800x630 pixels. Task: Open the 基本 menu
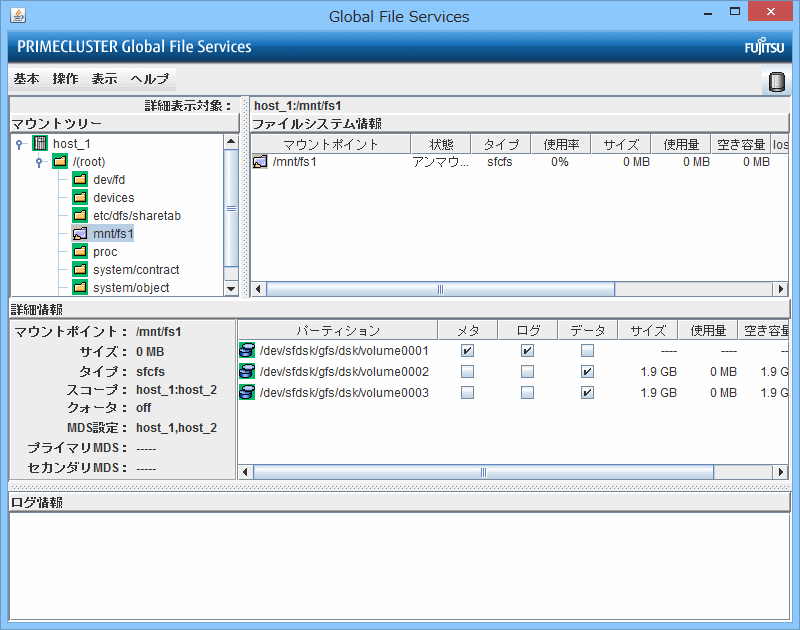coord(27,79)
